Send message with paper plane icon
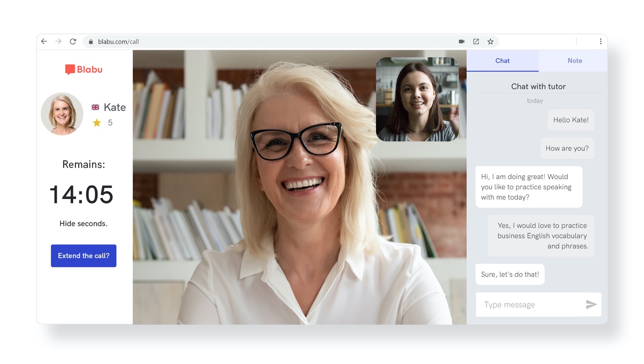This screenshot has width=644, height=364. pyautogui.click(x=591, y=305)
